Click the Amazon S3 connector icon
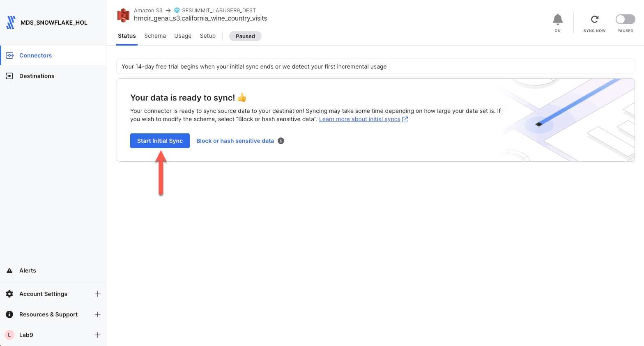644x346 pixels. click(x=123, y=15)
